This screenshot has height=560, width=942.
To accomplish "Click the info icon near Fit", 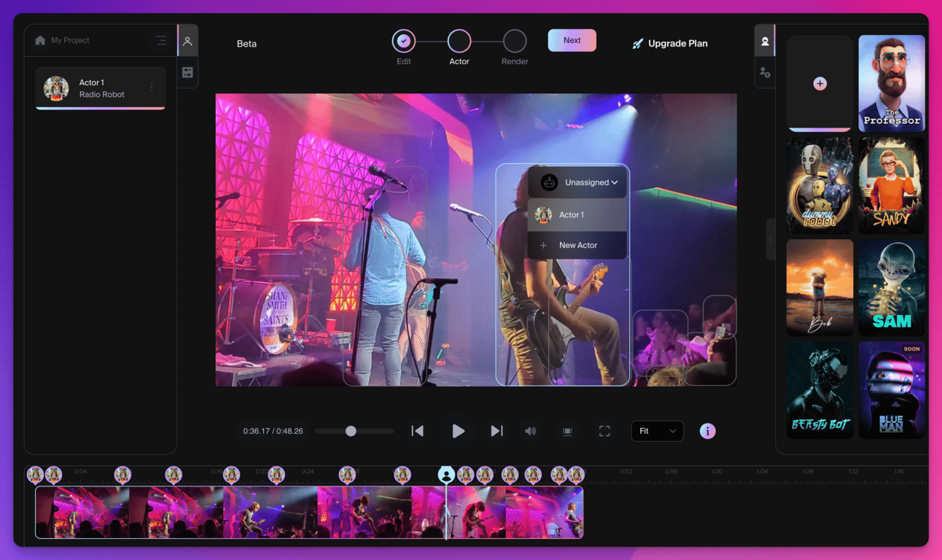I will click(707, 431).
